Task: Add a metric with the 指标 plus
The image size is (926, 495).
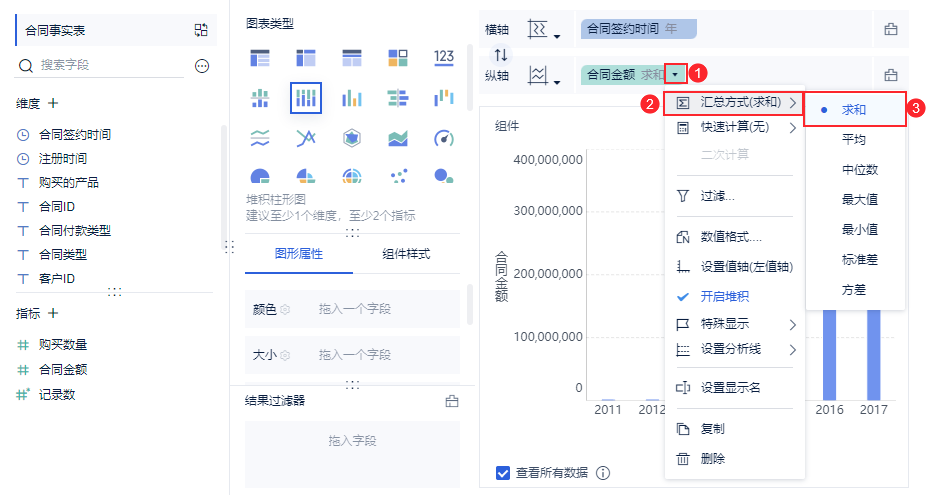Action: coord(53,313)
